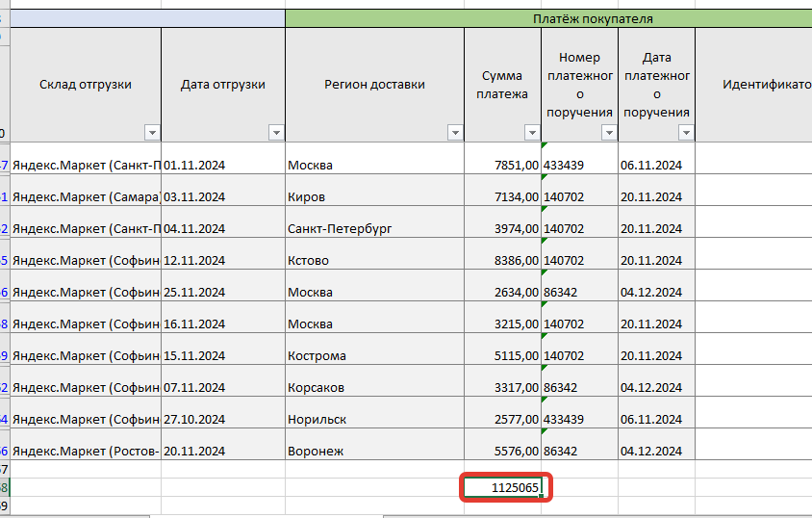Screen dimensions: 812x518
Task: Select the cell with amount 5115,00
Action: (x=502, y=349)
